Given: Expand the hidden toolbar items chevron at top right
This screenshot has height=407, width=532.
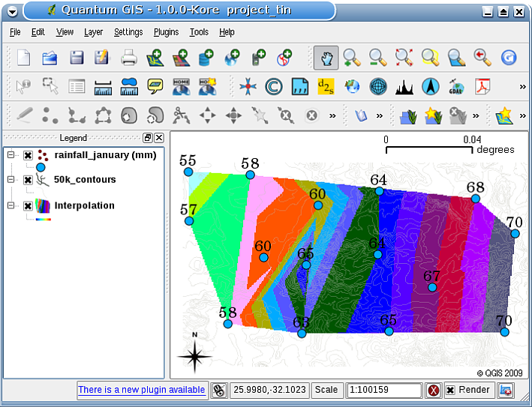Looking at the screenshot, I should coord(522,86).
